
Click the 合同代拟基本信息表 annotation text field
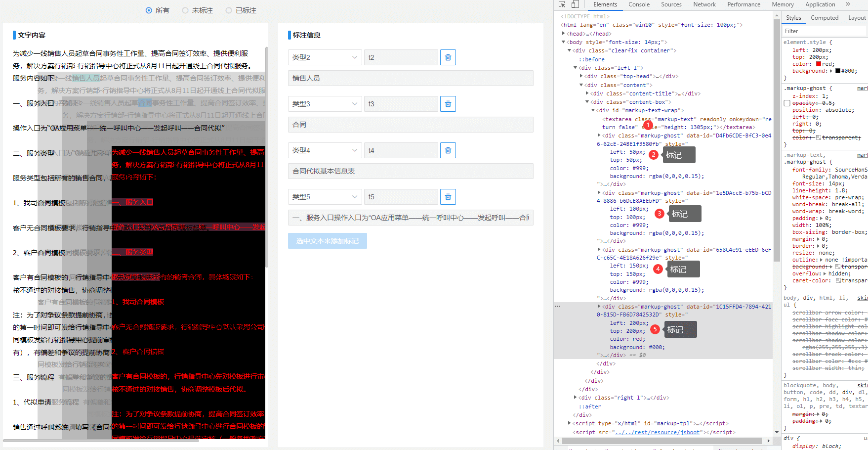click(411, 171)
